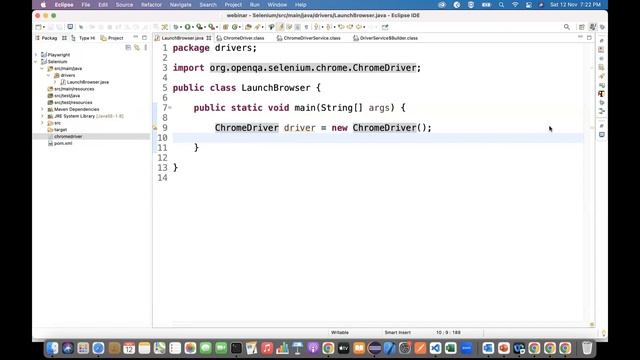Open the New wizard dropdown arrow
Screen dimensions: 640x360
click(44, 27)
